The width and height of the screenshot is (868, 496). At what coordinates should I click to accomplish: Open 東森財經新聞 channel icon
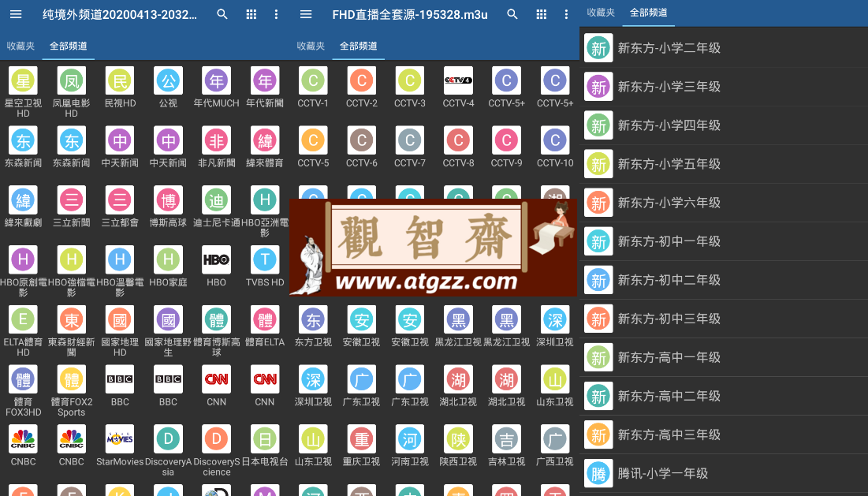72,319
